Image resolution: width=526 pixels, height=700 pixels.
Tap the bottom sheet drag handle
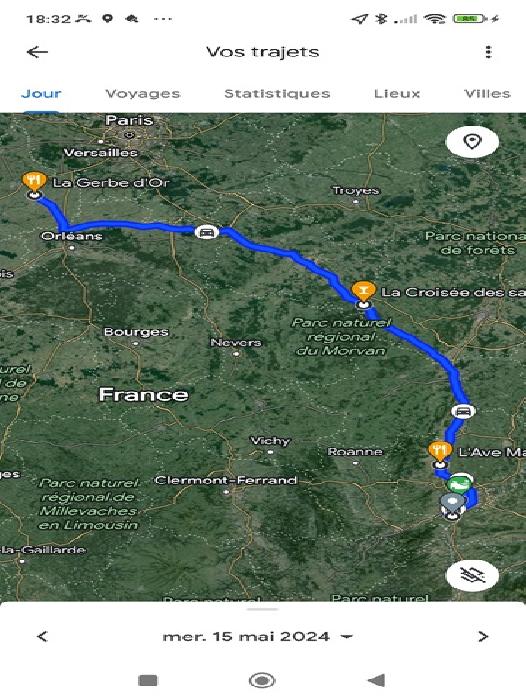point(263,609)
